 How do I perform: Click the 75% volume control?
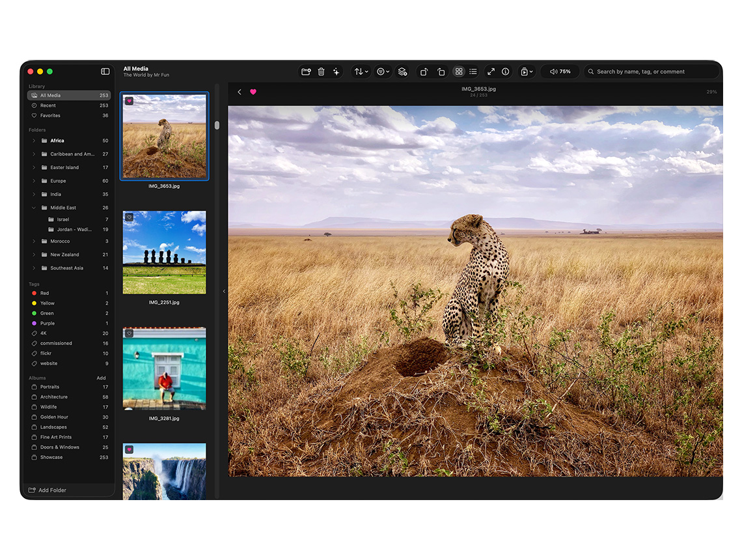(x=560, y=72)
